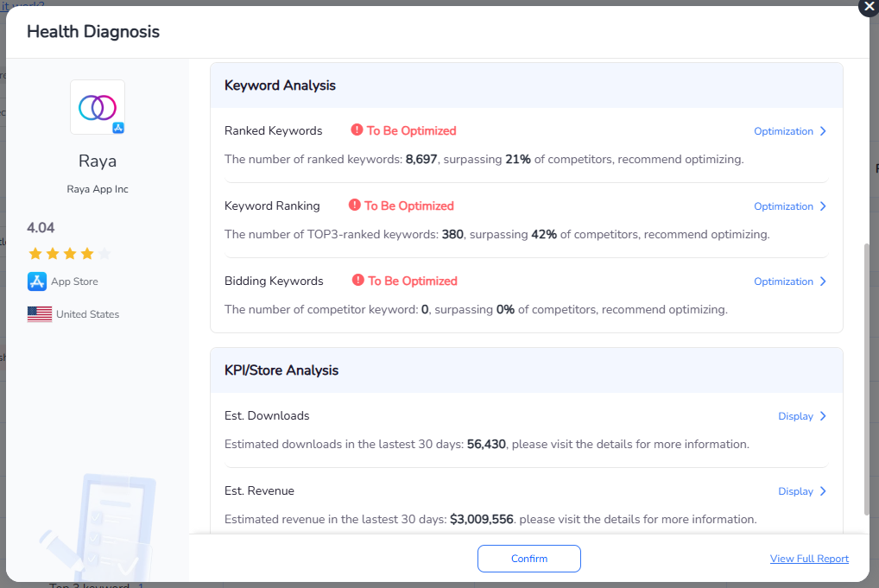The width and height of the screenshot is (879, 588).
Task: Click the KPI/Store Analysis section header
Action: (x=281, y=370)
